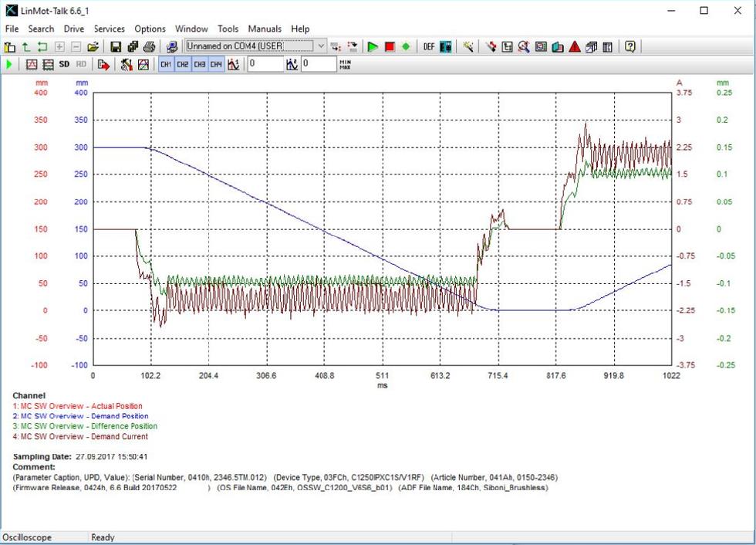Open the magic wand wizard icon
Image resolution: width=756 pixels, height=545 pixels.
point(468,47)
